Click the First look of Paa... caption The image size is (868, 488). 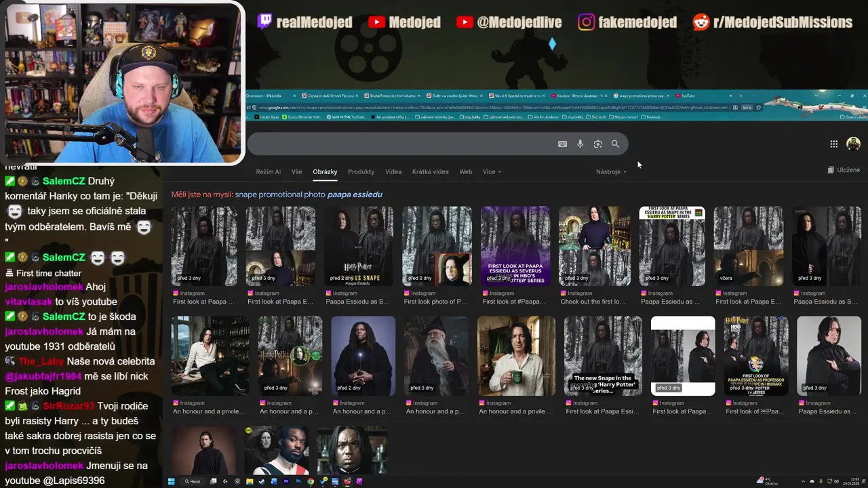pos(755,411)
